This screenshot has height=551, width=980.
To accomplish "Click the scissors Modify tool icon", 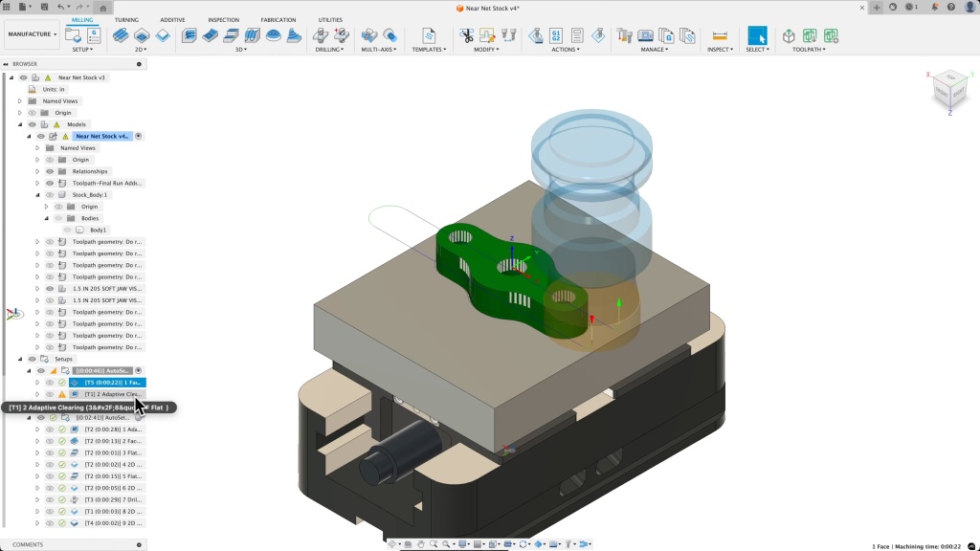I will point(466,35).
